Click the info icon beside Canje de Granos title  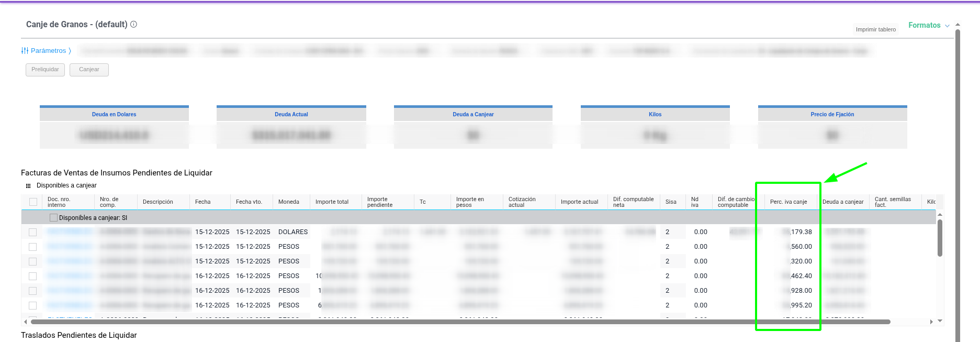[x=133, y=25]
